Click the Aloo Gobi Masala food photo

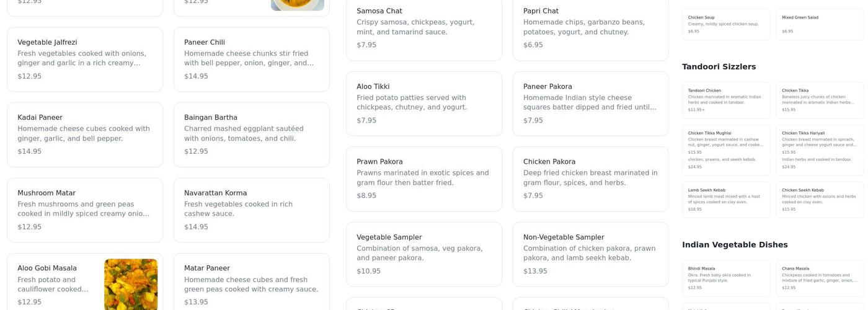coord(131,284)
